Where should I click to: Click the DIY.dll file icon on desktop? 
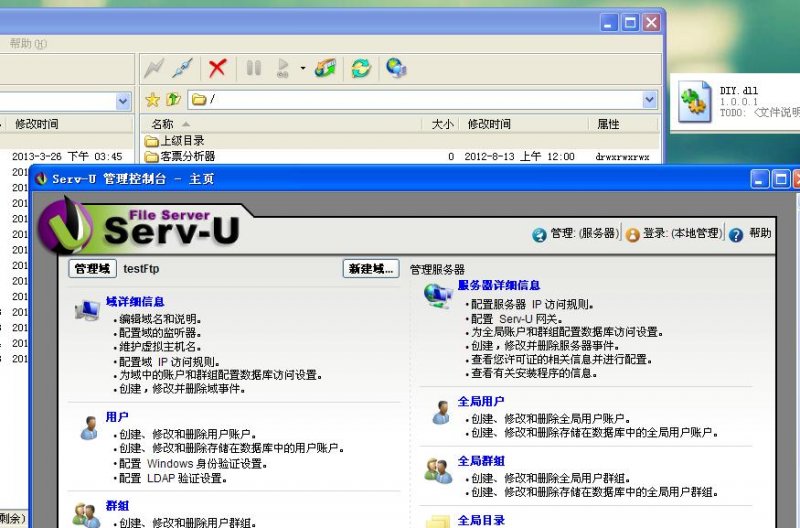coord(694,102)
